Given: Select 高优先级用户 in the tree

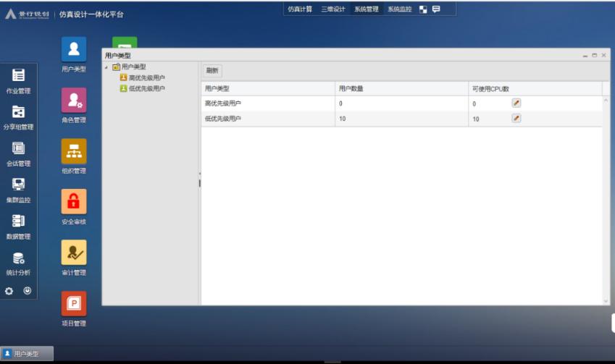Looking at the screenshot, I should coord(146,77).
